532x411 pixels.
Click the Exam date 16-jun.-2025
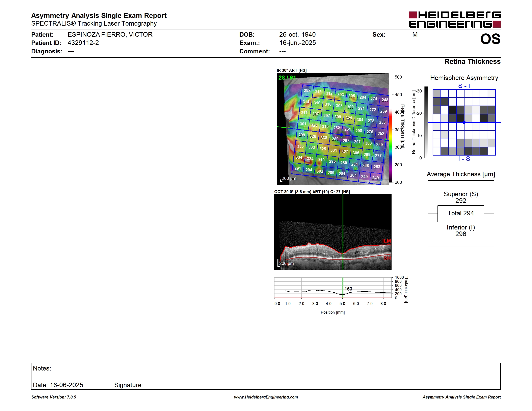[297, 43]
